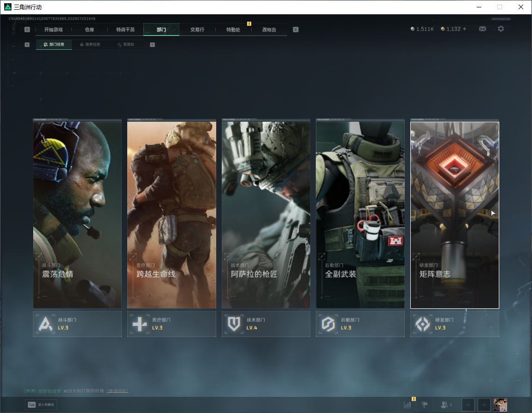Viewport: 532px width, 413px height.
Task: Click the research department diamond icon
Action: pos(422,324)
